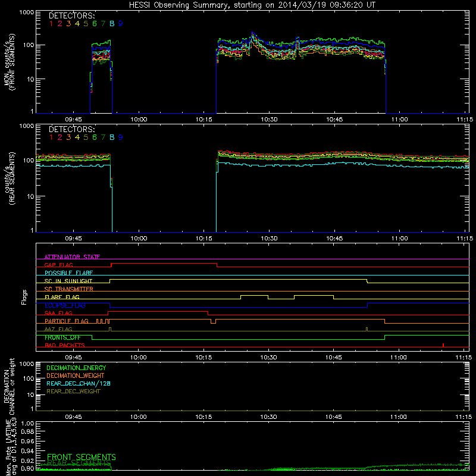
Task: Click the AAZ_FLAG label
Action: [x=58, y=329]
